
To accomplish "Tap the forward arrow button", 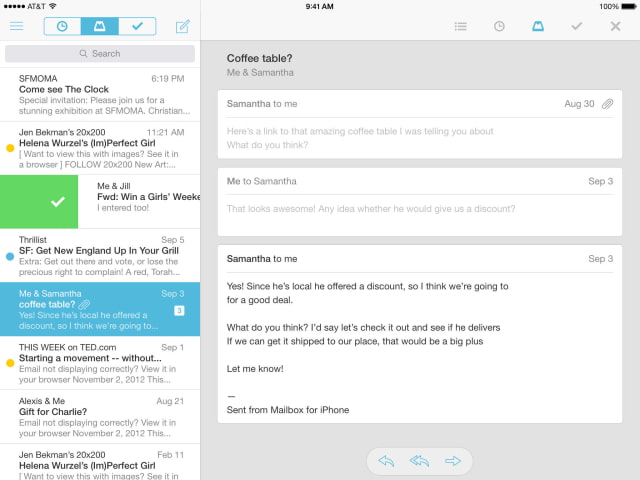I will (453, 461).
